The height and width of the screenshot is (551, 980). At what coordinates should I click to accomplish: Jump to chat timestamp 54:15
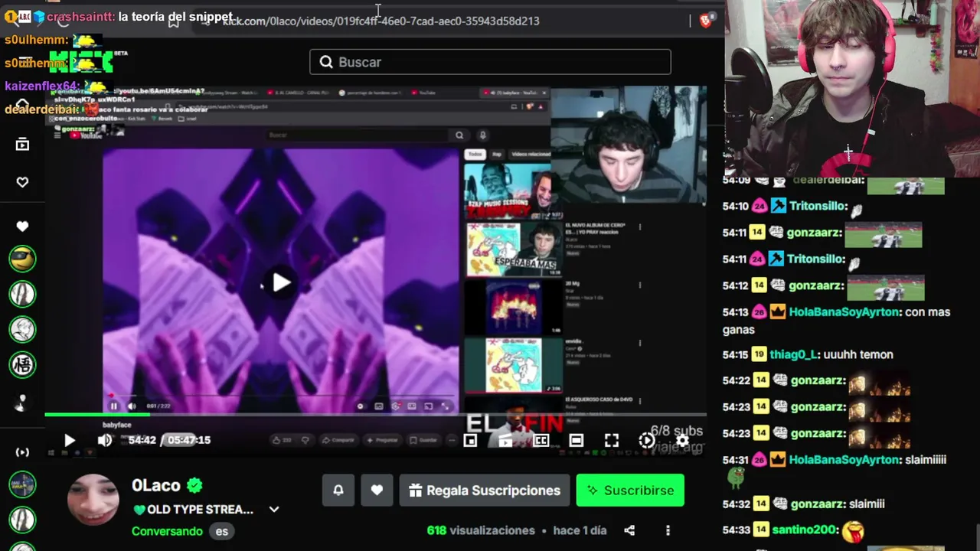735,355
